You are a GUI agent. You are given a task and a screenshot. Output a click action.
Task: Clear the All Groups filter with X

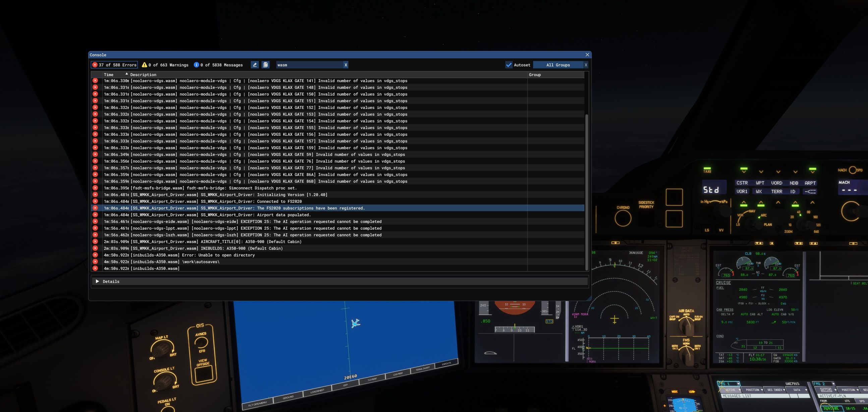tap(586, 65)
